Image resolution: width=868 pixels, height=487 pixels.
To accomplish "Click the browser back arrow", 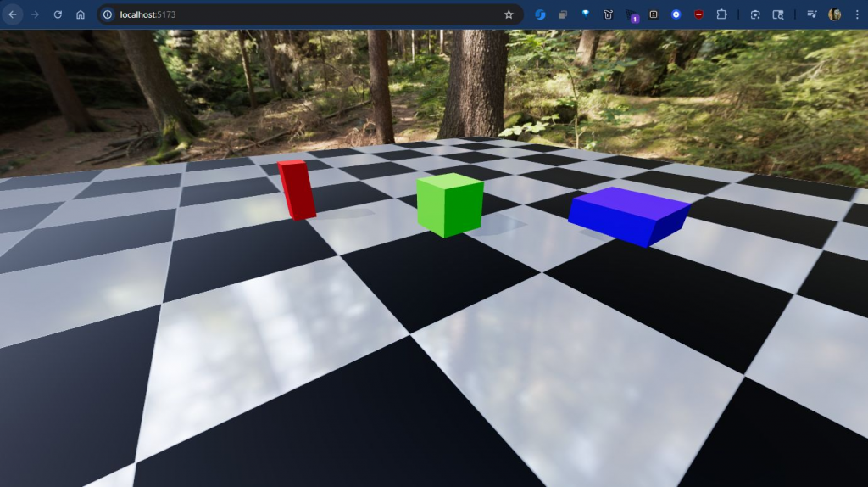I will (13, 14).
